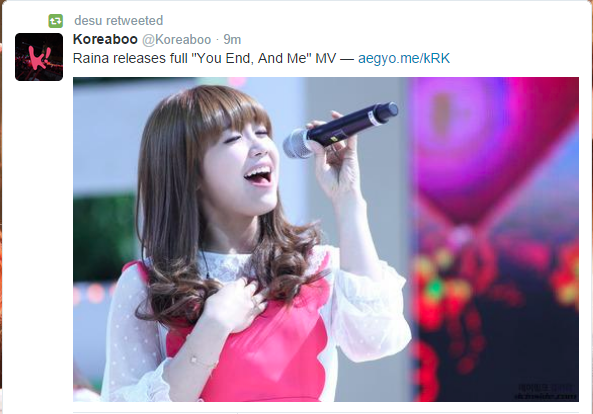Open the @Koreaboo handle
The image size is (593, 414).
(177, 39)
